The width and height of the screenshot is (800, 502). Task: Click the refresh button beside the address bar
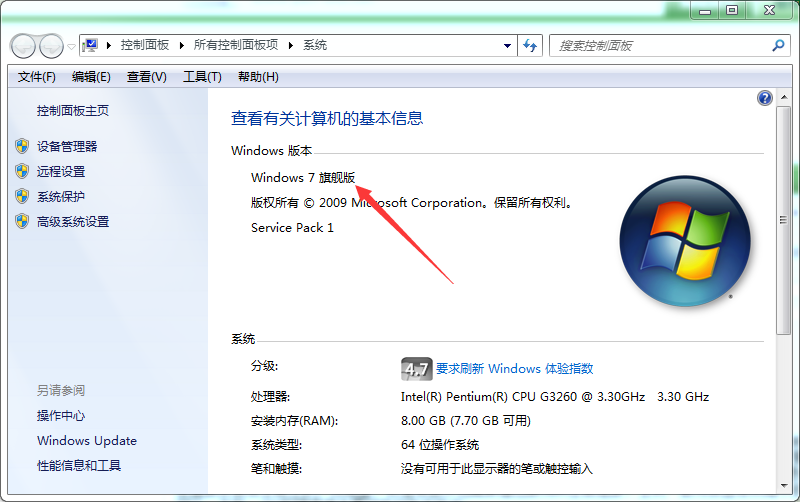pos(530,46)
